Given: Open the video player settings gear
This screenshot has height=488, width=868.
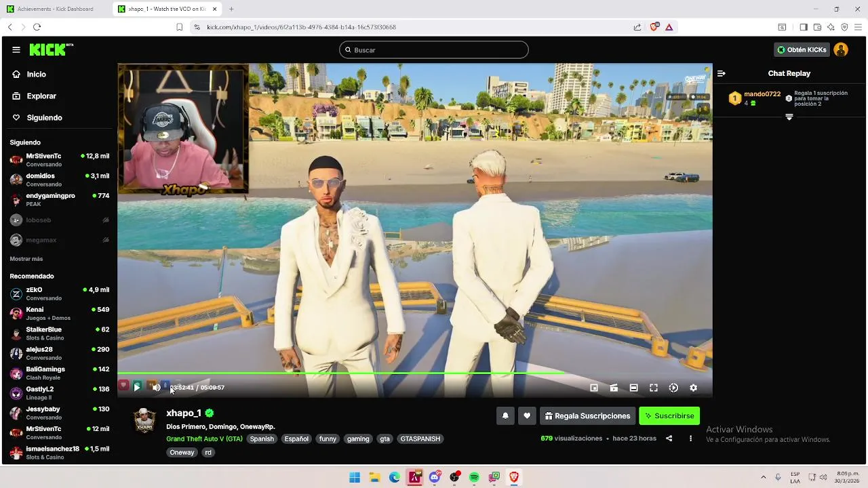Looking at the screenshot, I should 693,388.
